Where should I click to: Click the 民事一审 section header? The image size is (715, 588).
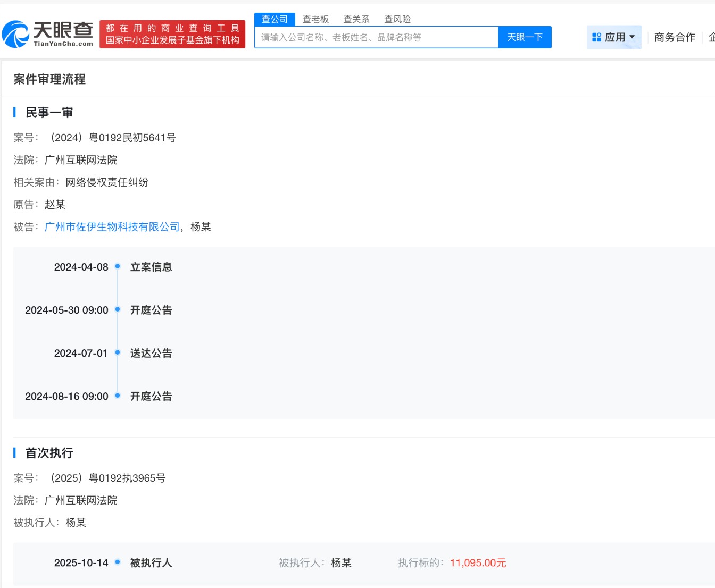[x=48, y=112]
